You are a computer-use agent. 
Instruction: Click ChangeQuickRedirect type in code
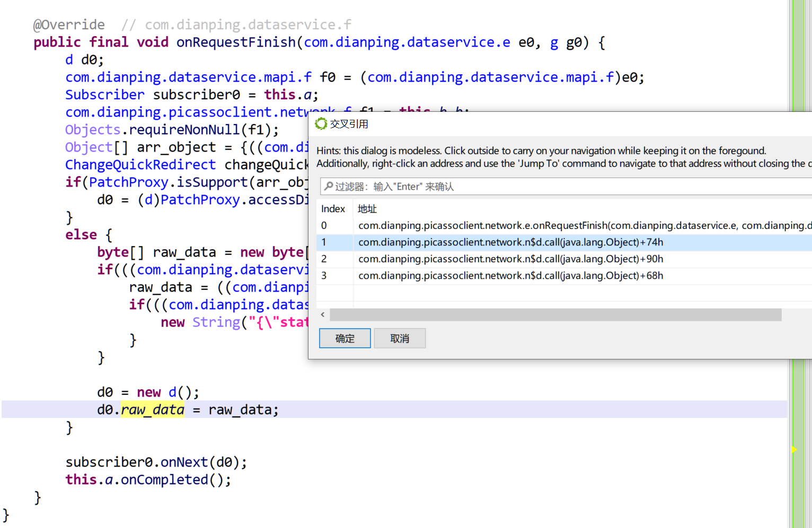(x=140, y=165)
